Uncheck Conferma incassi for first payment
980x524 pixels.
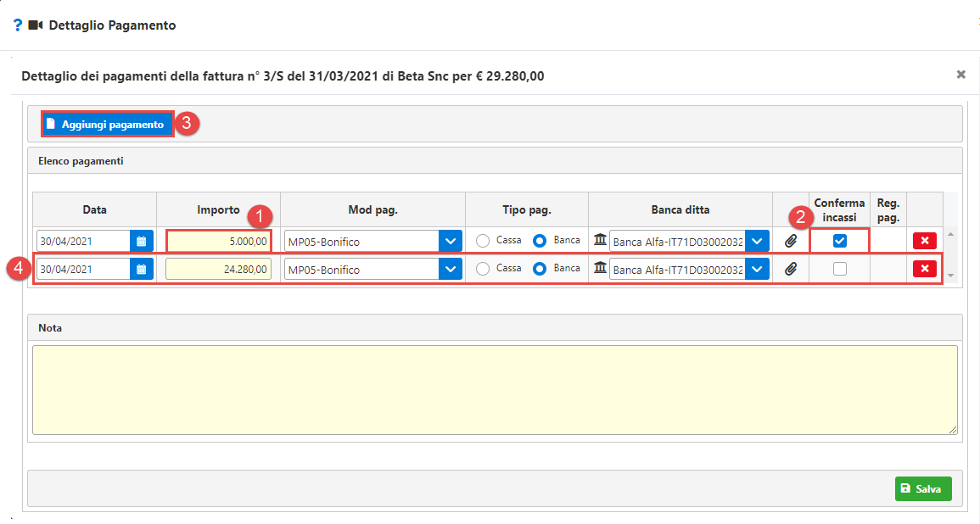click(839, 241)
